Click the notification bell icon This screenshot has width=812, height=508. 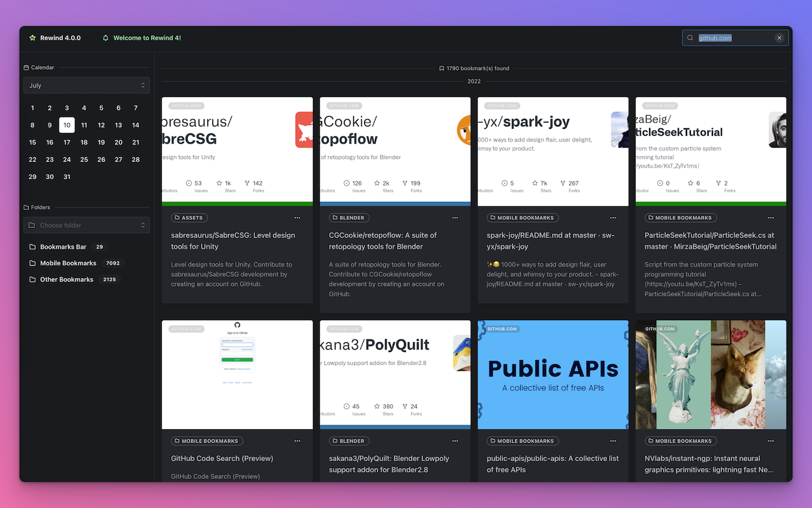106,38
